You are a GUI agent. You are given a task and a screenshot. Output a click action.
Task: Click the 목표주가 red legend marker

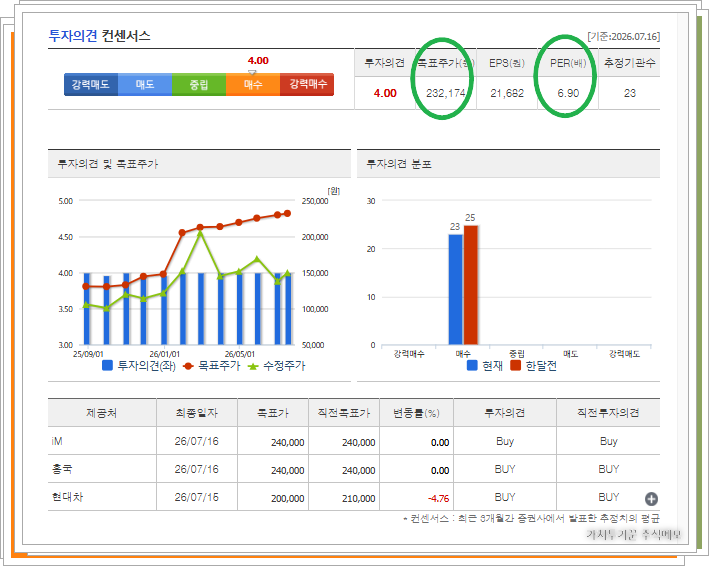pos(188,366)
